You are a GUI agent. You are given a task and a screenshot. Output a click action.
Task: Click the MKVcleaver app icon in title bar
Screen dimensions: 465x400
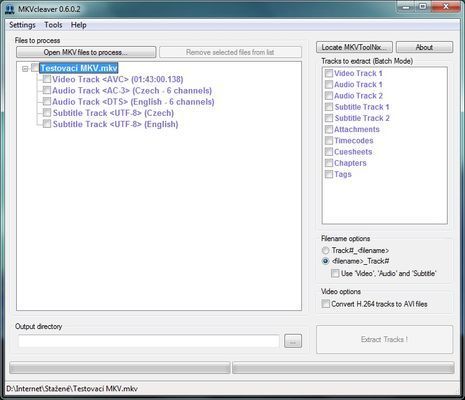(10, 9)
